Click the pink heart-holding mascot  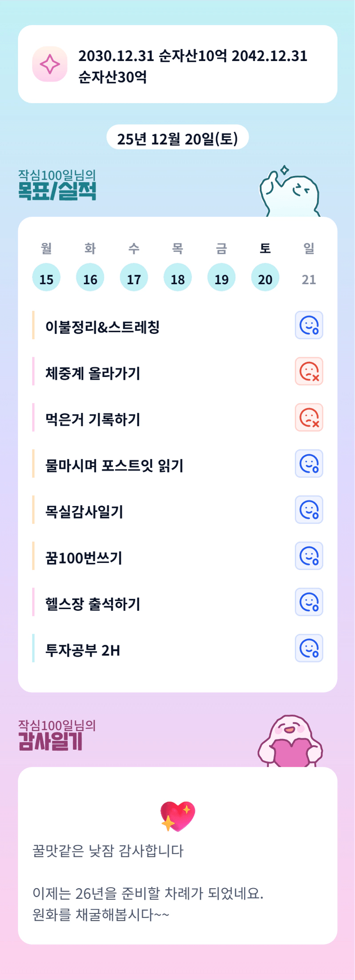click(291, 741)
